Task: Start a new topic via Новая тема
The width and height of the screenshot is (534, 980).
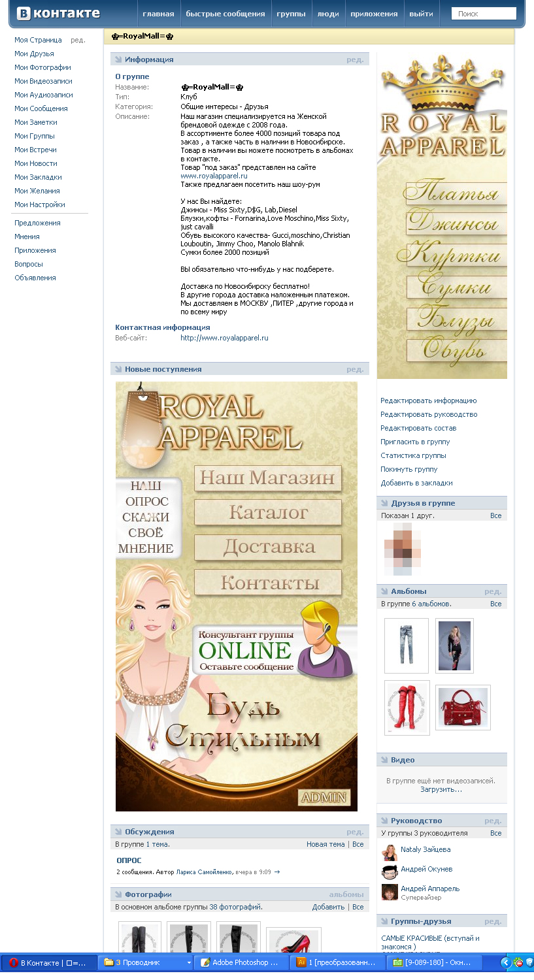Action: 325,844
